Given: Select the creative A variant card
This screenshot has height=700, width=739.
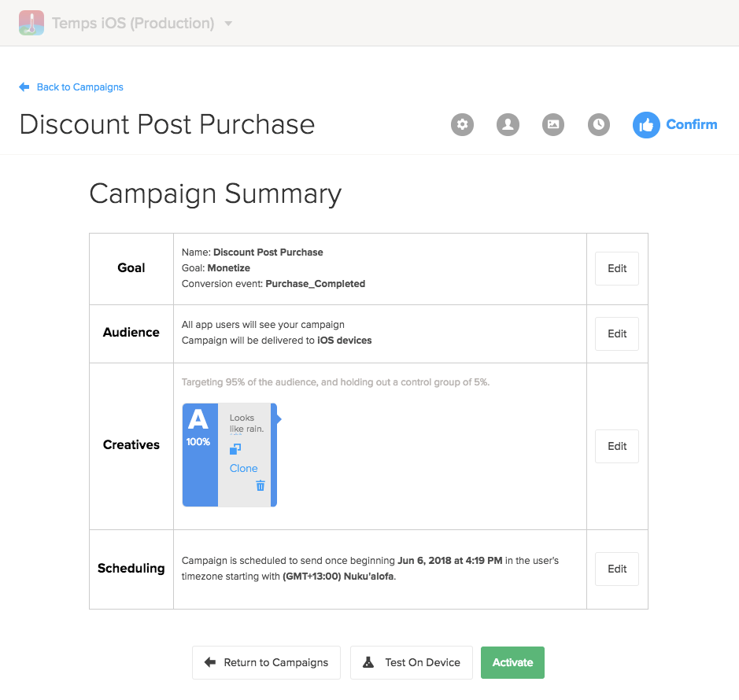Looking at the screenshot, I should [200, 455].
